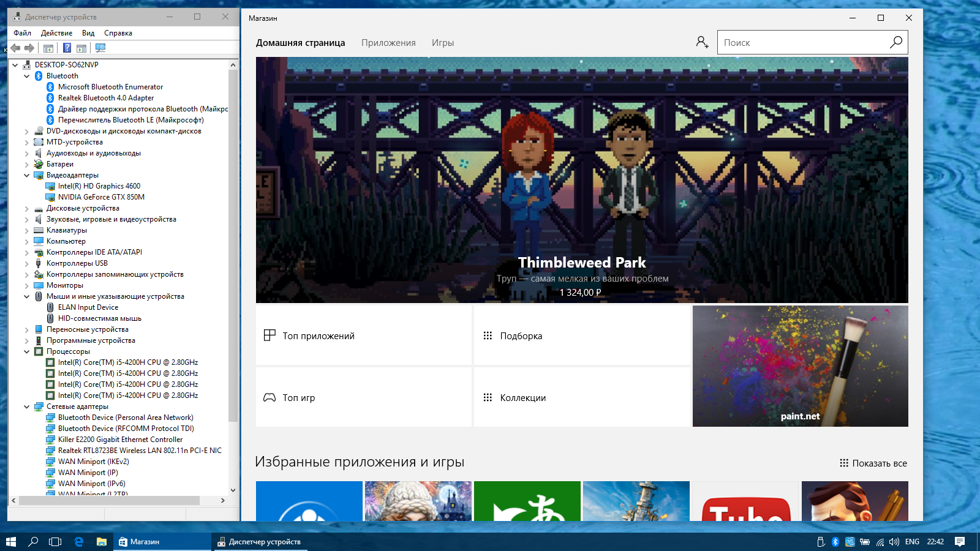Viewport: 980px width, 551px height.
Task: Switch to the Приложения tab
Action: coord(388,43)
